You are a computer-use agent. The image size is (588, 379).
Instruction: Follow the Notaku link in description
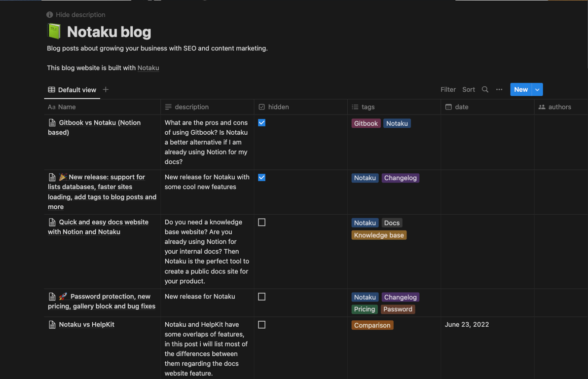(x=148, y=68)
